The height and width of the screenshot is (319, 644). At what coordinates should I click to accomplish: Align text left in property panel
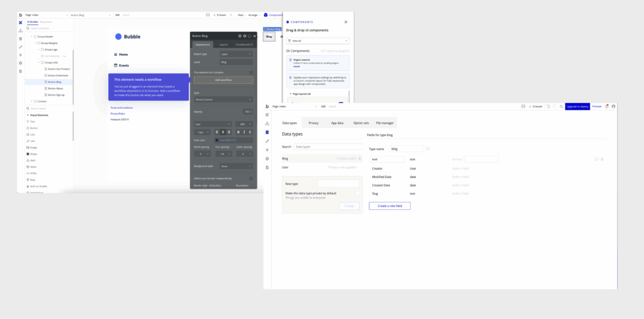tap(217, 132)
